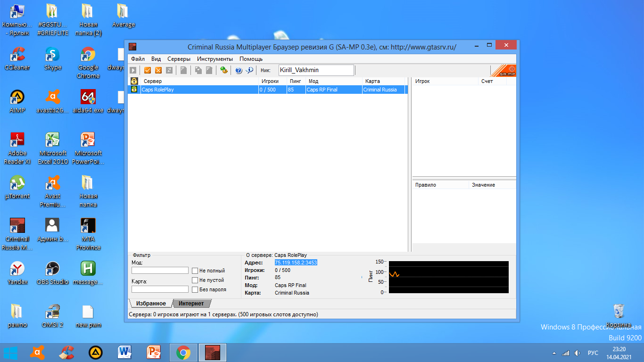
Task: Show hidden tray icons arrow
Action: point(554,353)
